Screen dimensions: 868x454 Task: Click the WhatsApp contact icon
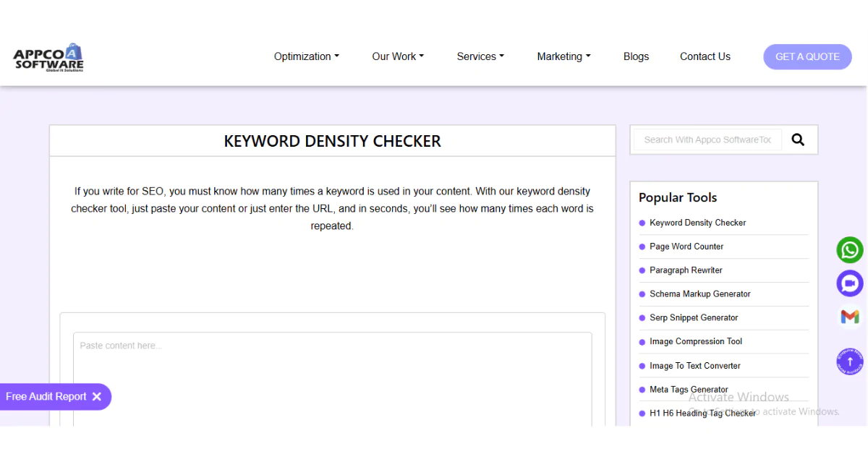pos(849,249)
